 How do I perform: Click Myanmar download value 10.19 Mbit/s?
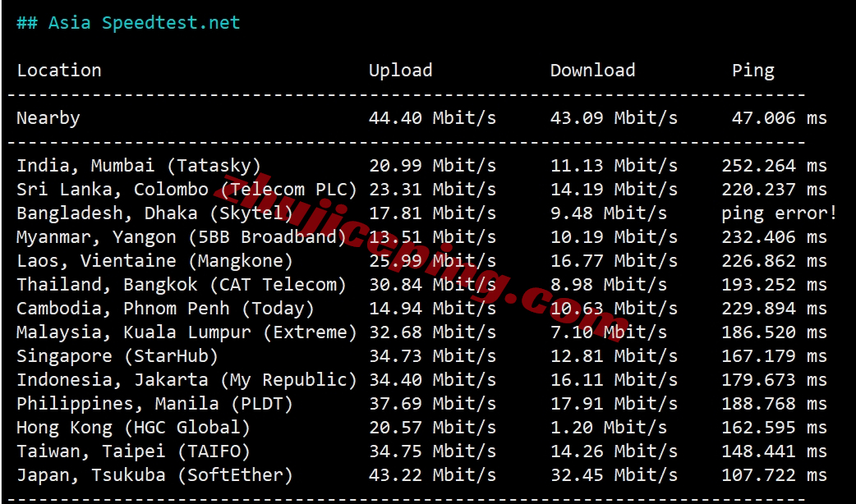click(614, 236)
